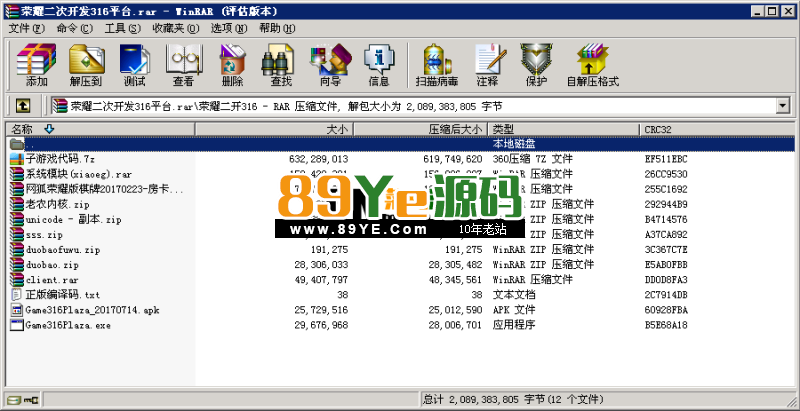Image resolution: width=800 pixels, height=411 pixels.
Task: Open the View (查看) tool
Action: tap(183, 65)
